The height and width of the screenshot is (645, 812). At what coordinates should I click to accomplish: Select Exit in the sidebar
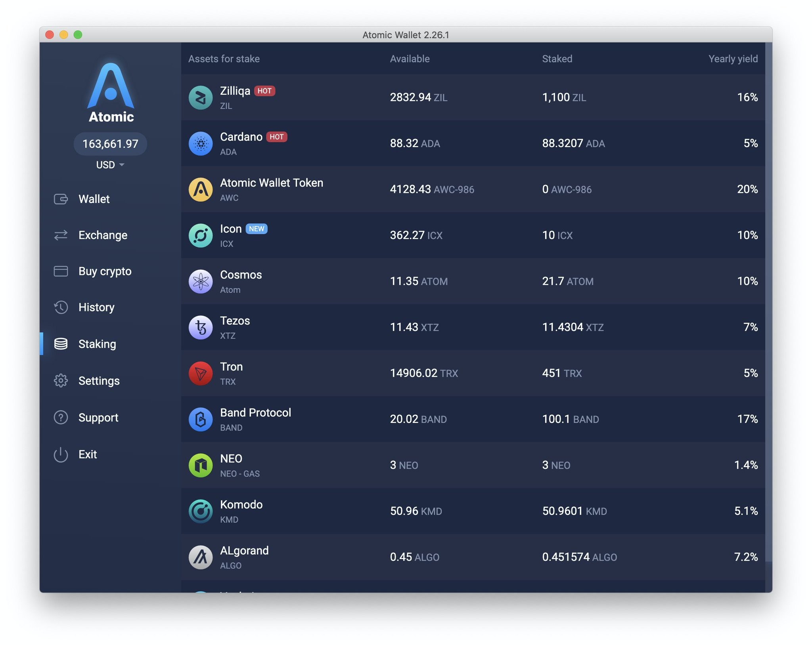pyautogui.click(x=88, y=454)
